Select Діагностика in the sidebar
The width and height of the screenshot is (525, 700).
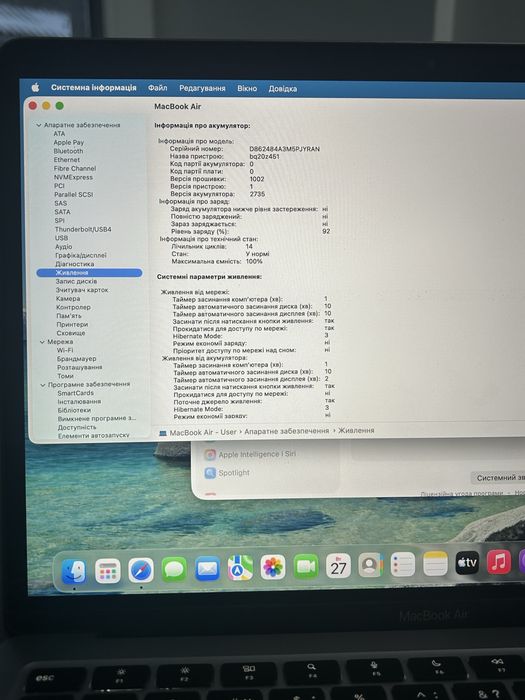coord(75,264)
